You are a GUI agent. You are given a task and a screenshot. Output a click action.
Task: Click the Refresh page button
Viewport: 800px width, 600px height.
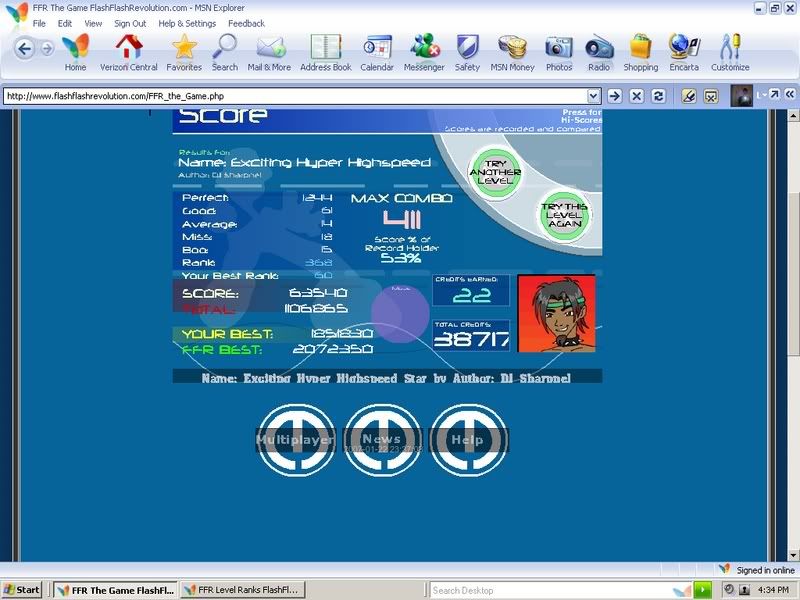[x=658, y=96]
